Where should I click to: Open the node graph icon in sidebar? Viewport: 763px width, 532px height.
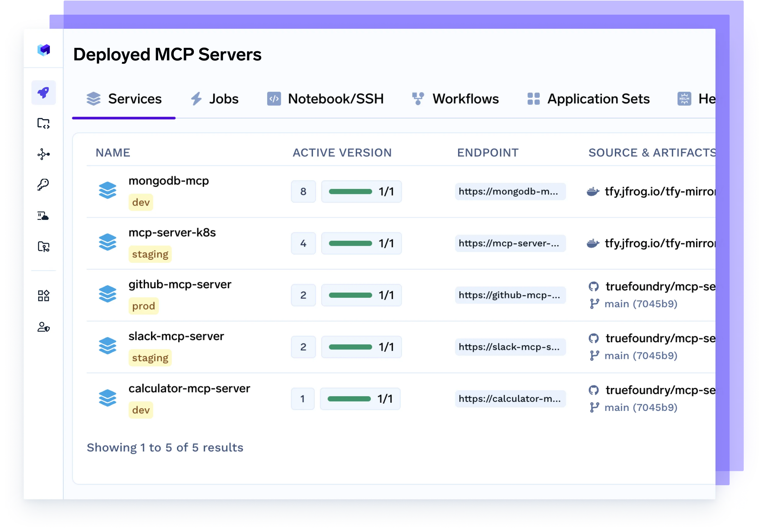(x=43, y=154)
